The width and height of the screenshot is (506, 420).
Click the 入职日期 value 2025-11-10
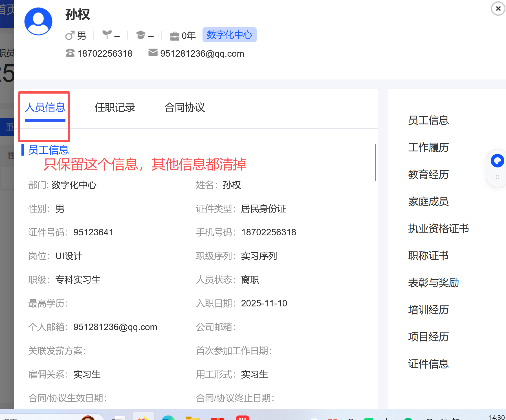pyautogui.click(x=264, y=304)
